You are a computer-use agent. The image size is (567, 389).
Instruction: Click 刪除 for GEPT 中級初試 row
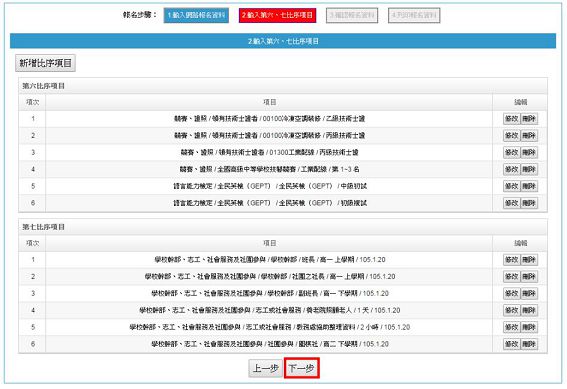click(x=529, y=186)
